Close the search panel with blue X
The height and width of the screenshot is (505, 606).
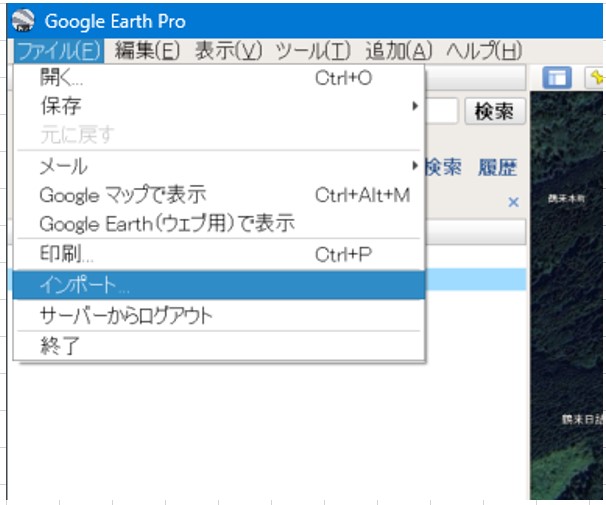(x=513, y=203)
